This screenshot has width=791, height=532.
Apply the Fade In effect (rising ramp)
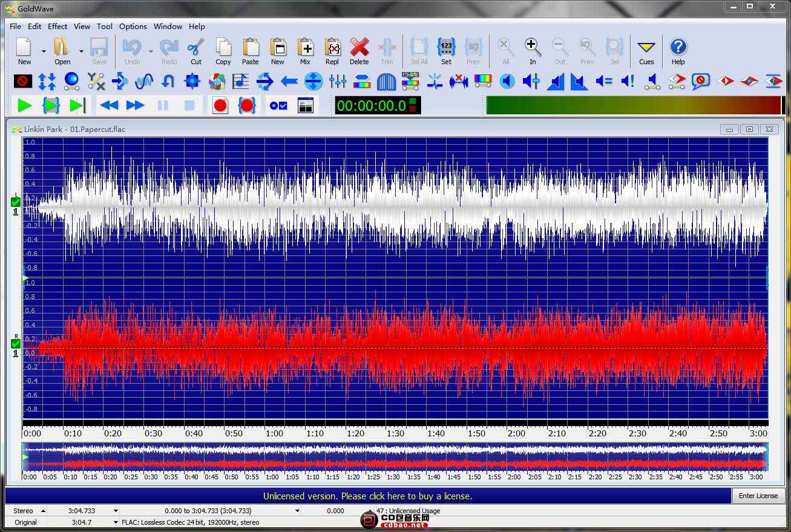[x=556, y=81]
